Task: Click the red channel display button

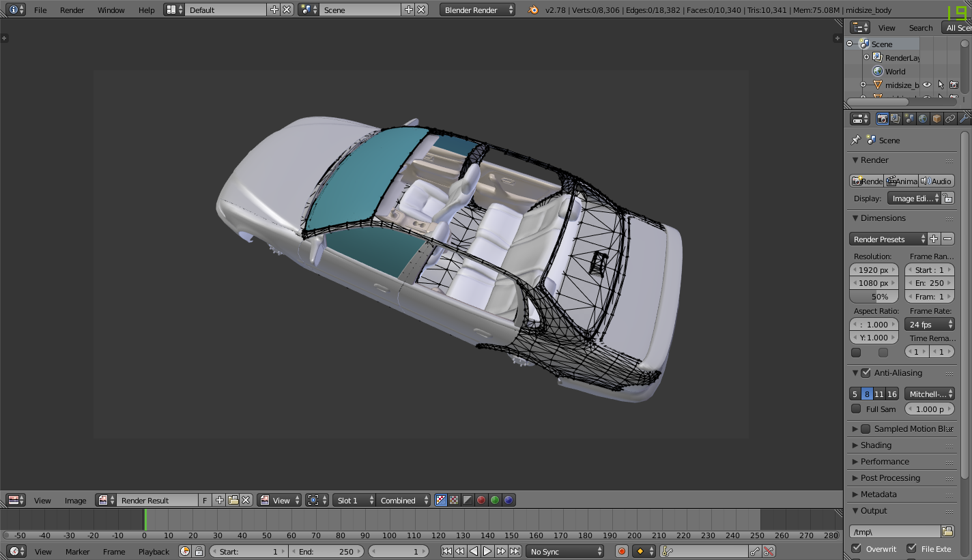Action: pos(481,501)
